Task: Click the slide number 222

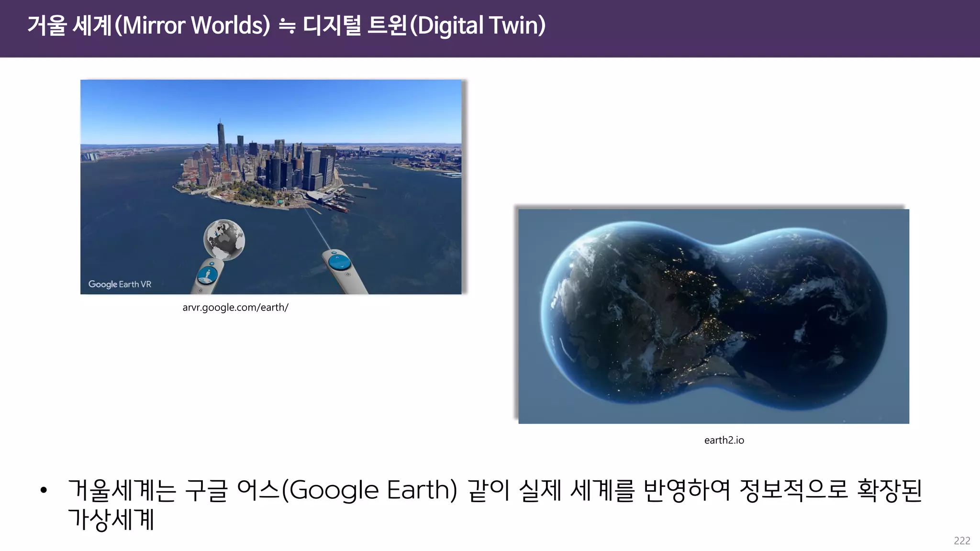Action: (x=962, y=541)
